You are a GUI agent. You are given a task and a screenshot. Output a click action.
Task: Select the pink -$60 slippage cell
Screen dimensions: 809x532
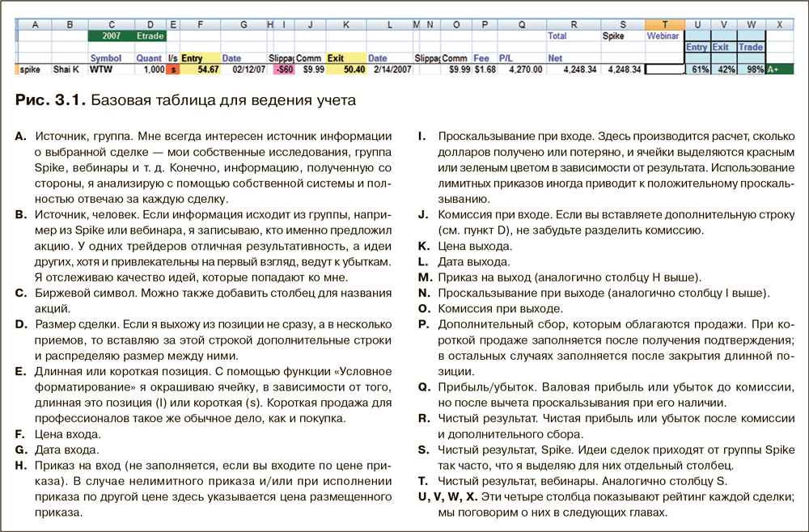point(284,70)
